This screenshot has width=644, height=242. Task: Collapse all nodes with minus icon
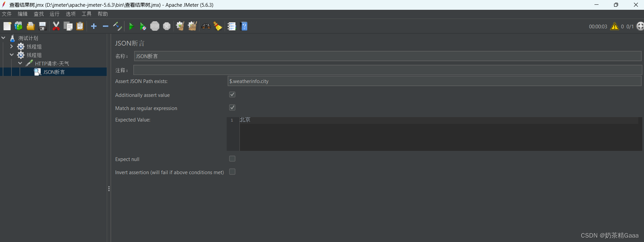[105, 26]
